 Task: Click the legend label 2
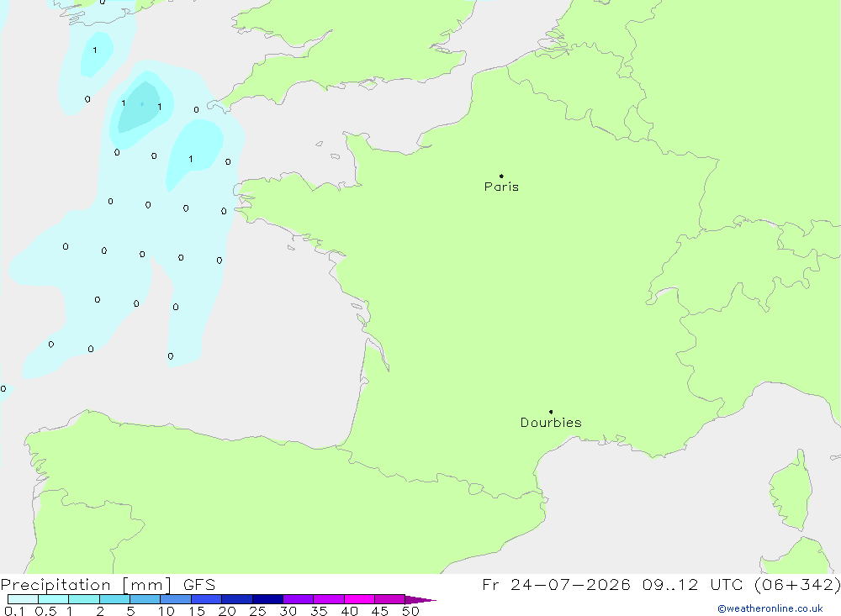click(x=100, y=611)
